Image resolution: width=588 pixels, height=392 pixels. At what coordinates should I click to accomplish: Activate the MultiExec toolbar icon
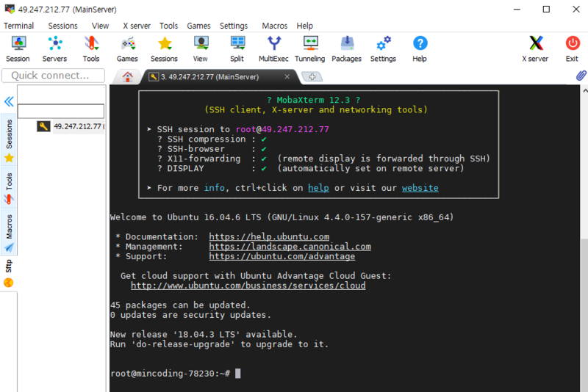273,48
